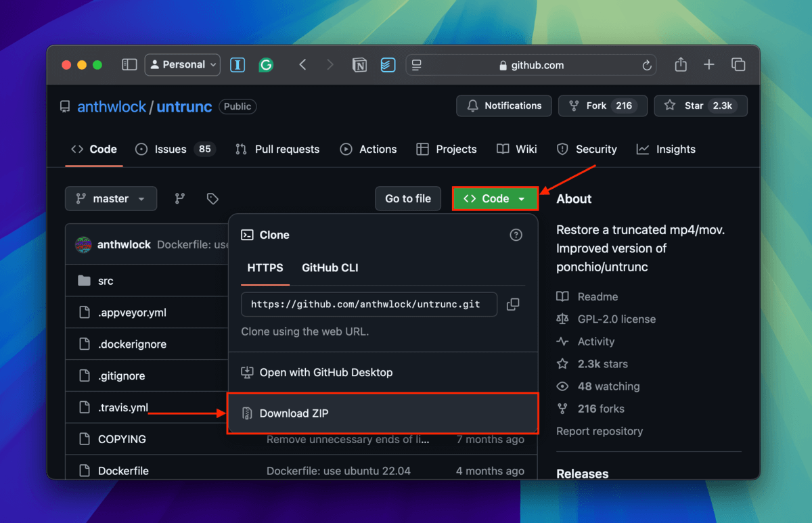Open the Dockerfile file
Viewport: 812px width, 523px height.
point(123,471)
